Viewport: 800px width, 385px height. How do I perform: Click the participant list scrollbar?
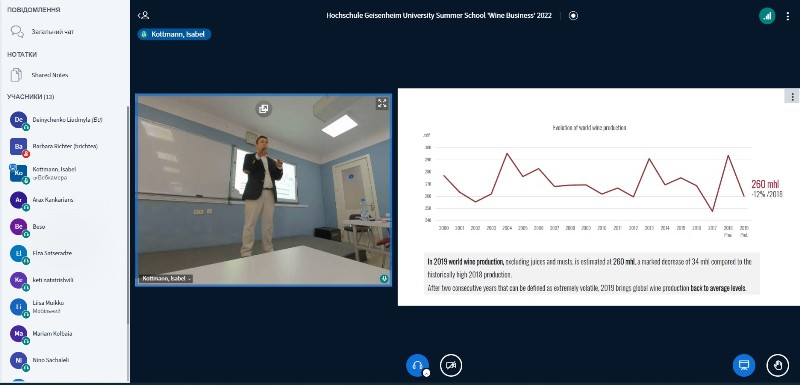coord(128,214)
